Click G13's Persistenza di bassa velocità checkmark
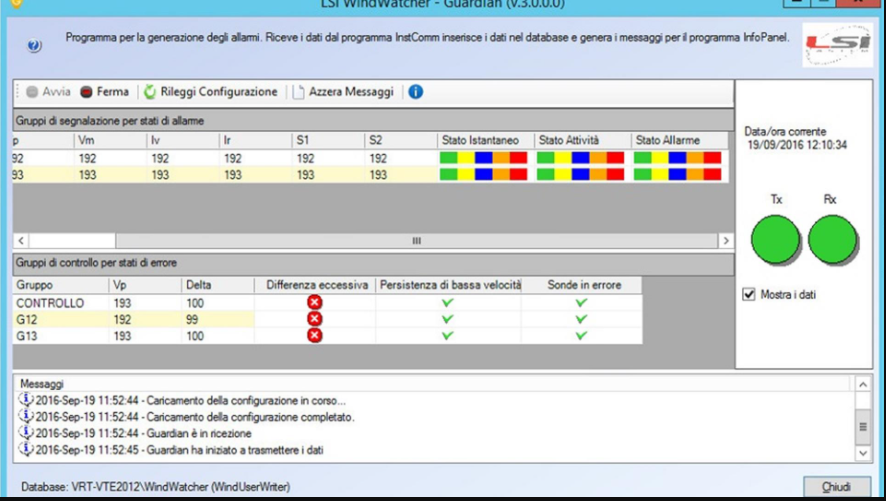Image resolution: width=886 pixels, height=501 pixels. pyautogui.click(x=448, y=336)
